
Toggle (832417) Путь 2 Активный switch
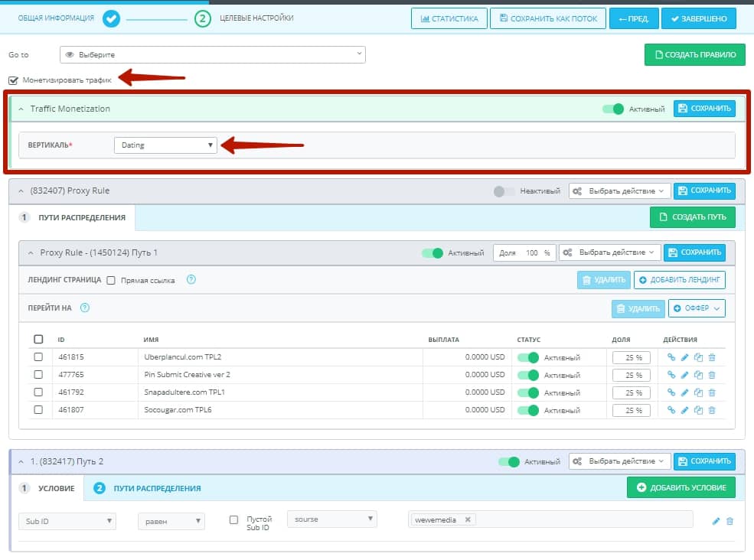point(509,462)
